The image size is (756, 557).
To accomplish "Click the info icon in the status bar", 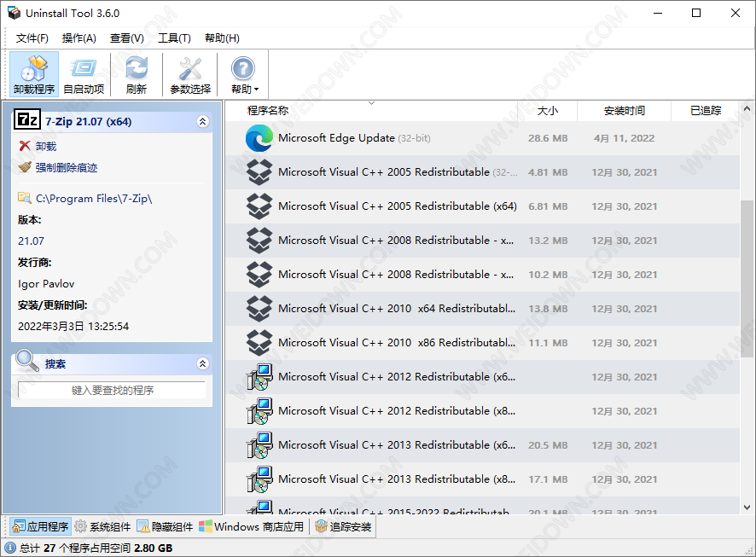I will coord(10,548).
